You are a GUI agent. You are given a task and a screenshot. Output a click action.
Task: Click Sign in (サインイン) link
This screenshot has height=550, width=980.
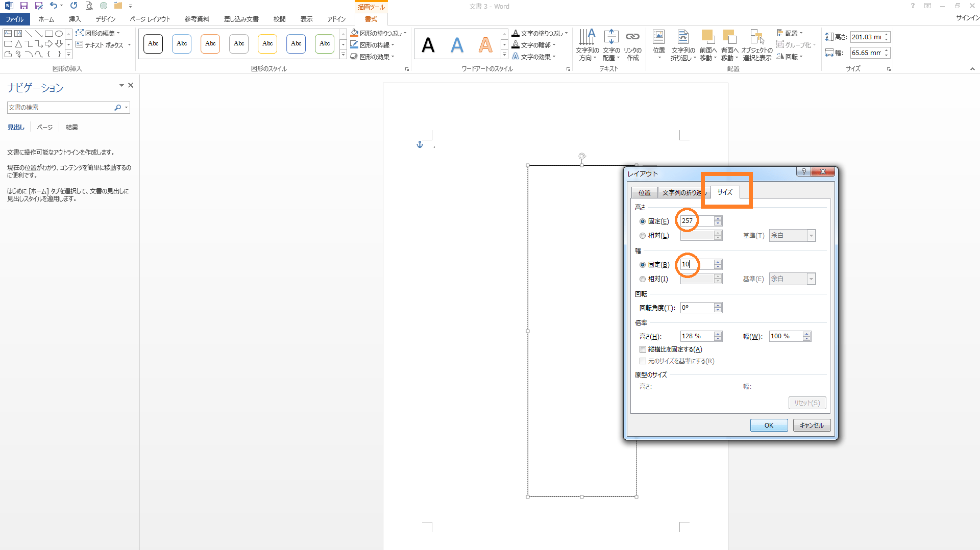pyautogui.click(x=968, y=17)
